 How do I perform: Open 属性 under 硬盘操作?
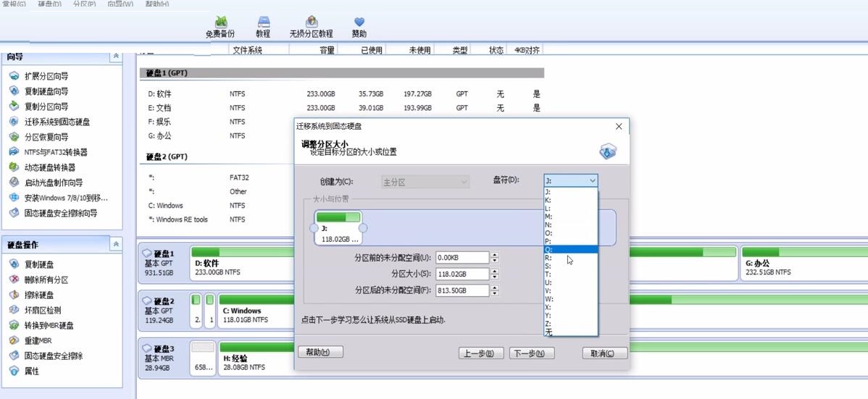(32, 371)
